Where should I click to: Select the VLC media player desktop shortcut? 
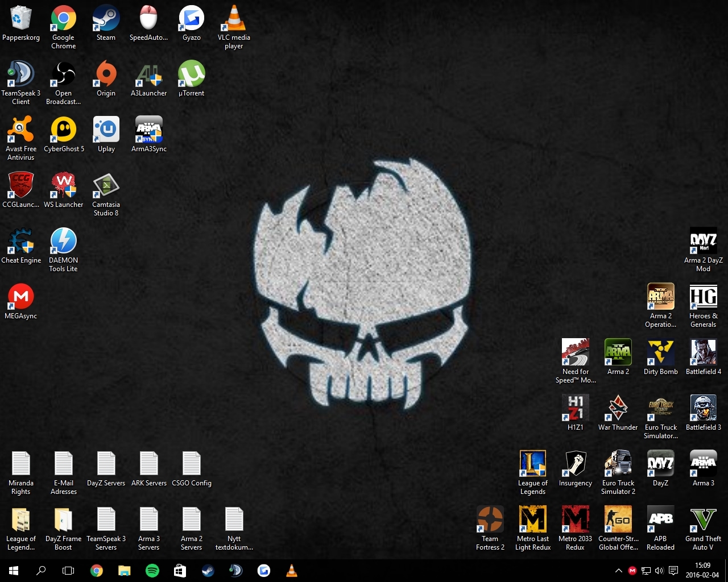click(234, 27)
